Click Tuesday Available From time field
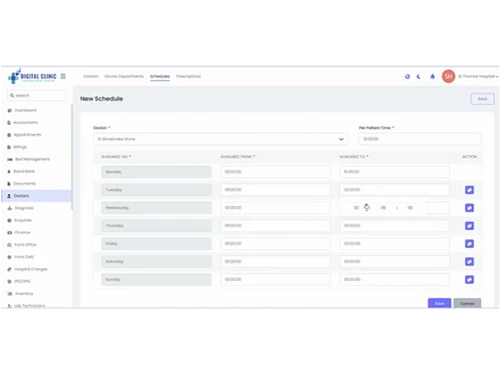Image resolution: width=500 pixels, height=375 pixels. tap(275, 190)
